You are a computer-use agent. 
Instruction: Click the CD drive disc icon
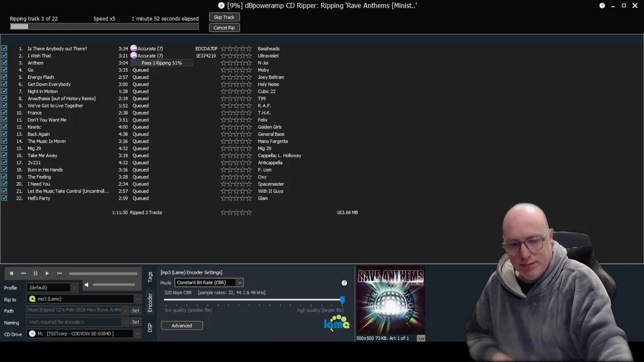coord(32,334)
